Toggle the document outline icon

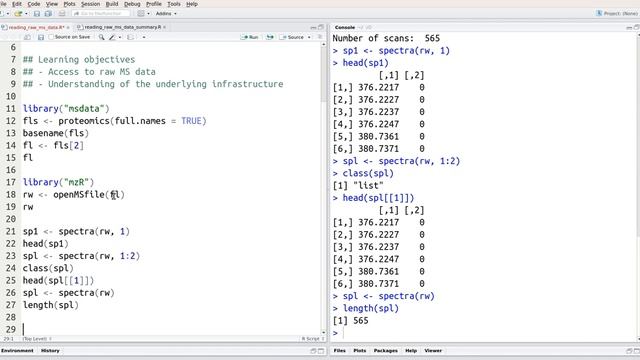point(320,37)
